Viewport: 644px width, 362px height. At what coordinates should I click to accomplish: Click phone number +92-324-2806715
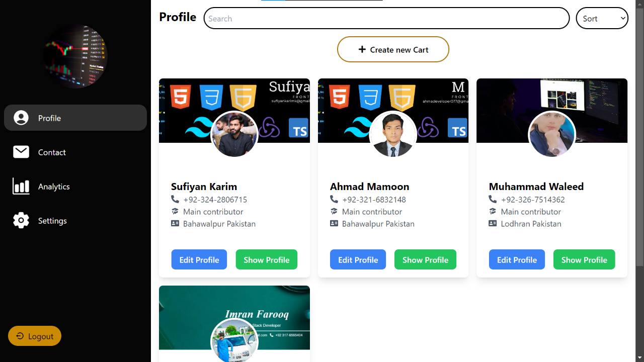click(x=215, y=199)
